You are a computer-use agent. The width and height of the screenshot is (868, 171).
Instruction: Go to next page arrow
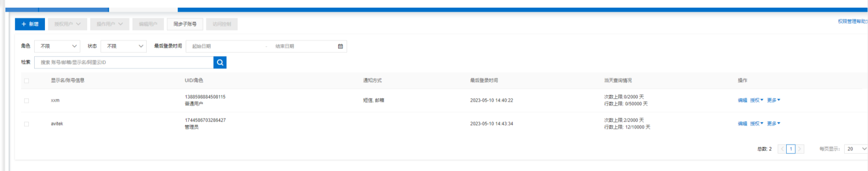pos(800,149)
